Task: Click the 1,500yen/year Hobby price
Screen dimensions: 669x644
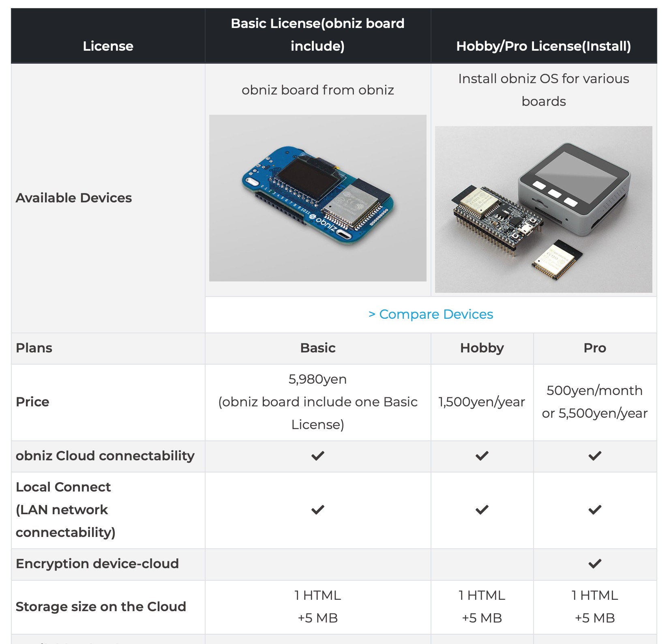Action: click(482, 402)
